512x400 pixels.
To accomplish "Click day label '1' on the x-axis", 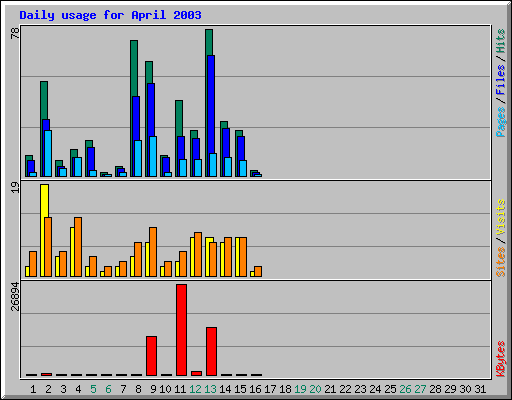I will 33,389.
